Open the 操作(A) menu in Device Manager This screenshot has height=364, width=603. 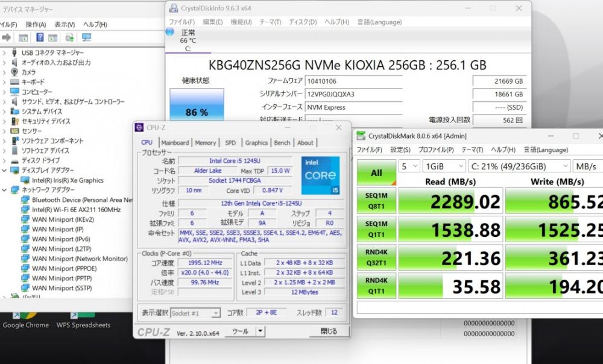pyautogui.click(x=36, y=25)
